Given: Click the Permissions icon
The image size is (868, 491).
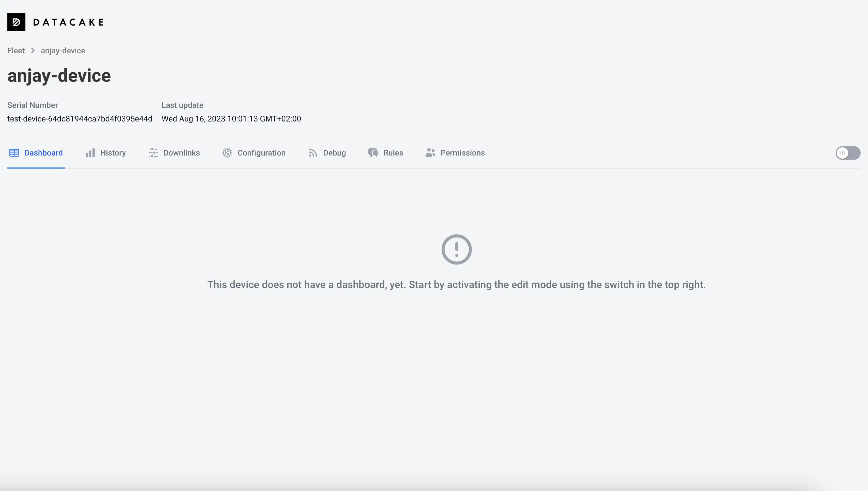Looking at the screenshot, I should (x=430, y=153).
